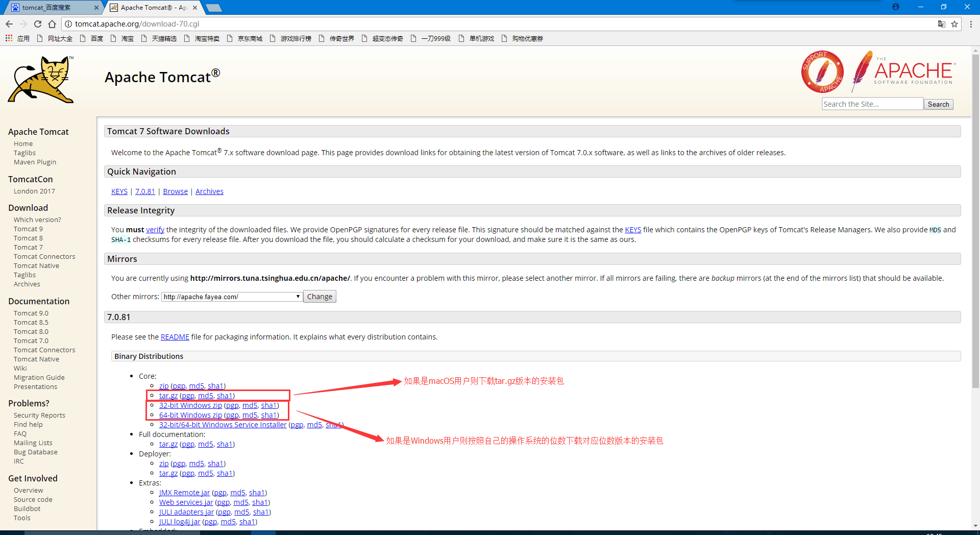Open a new browser tab

(214, 7)
